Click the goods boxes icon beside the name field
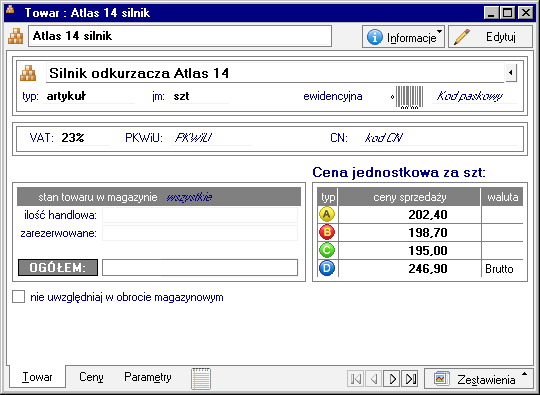 click(15, 37)
